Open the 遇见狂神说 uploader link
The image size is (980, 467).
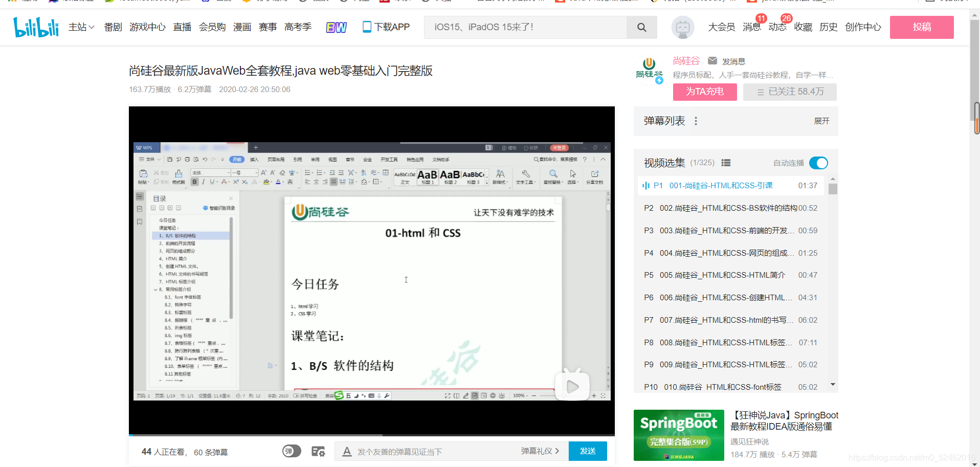click(749, 442)
